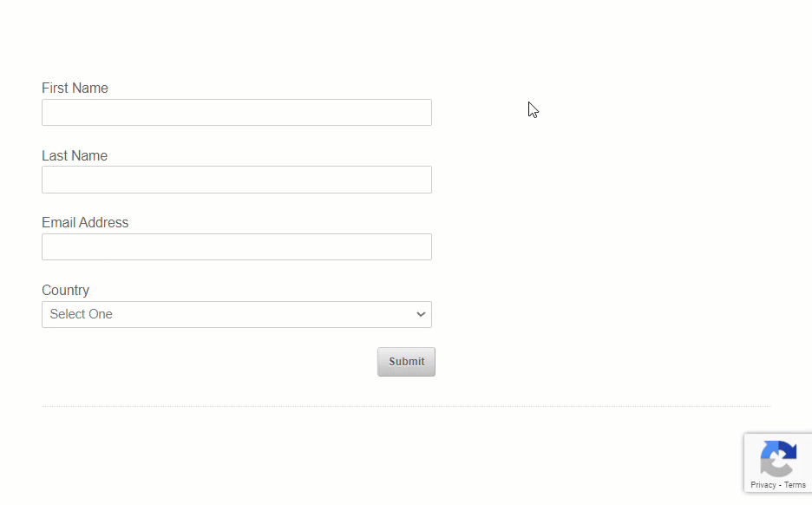Click the dash between Privacy and Terms
This screenshot has height=505, width=812.
click(780, 485)
